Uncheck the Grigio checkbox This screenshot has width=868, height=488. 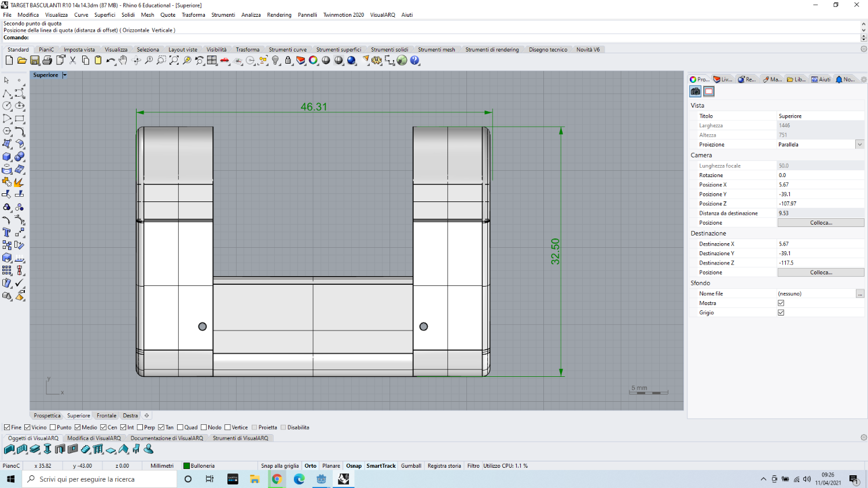click(781, 313)
